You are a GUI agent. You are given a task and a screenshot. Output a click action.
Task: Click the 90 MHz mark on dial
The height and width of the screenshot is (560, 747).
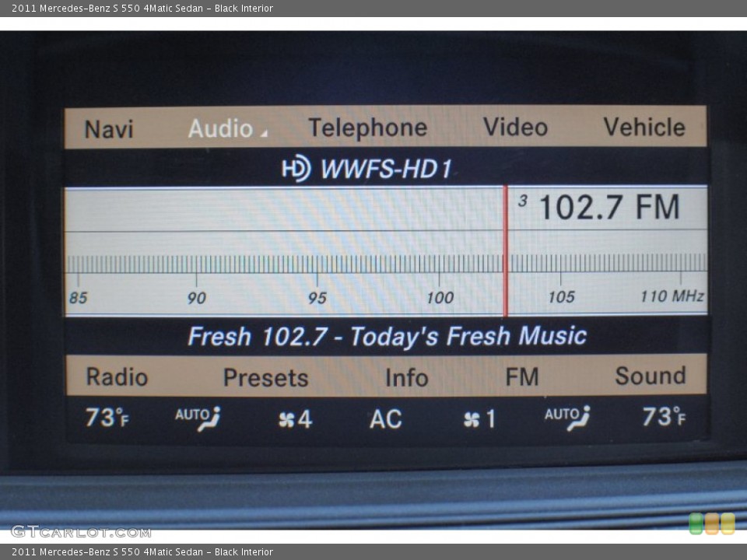coord(196,298)
